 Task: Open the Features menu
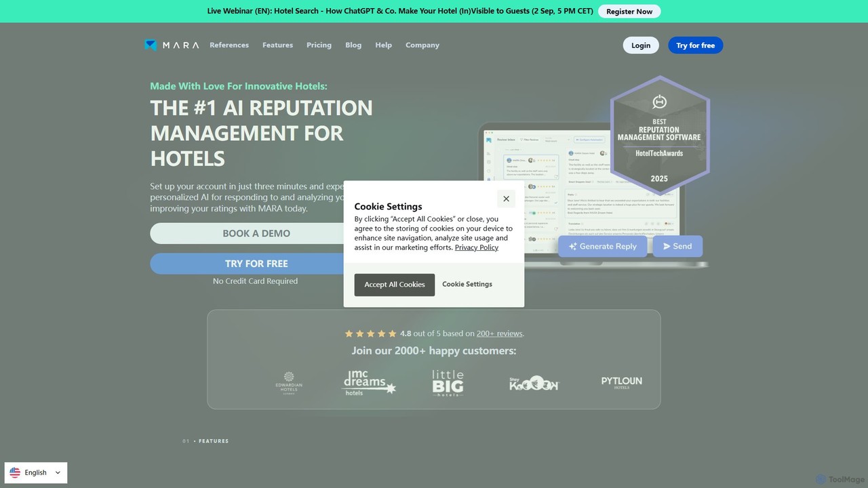point(277,45)
